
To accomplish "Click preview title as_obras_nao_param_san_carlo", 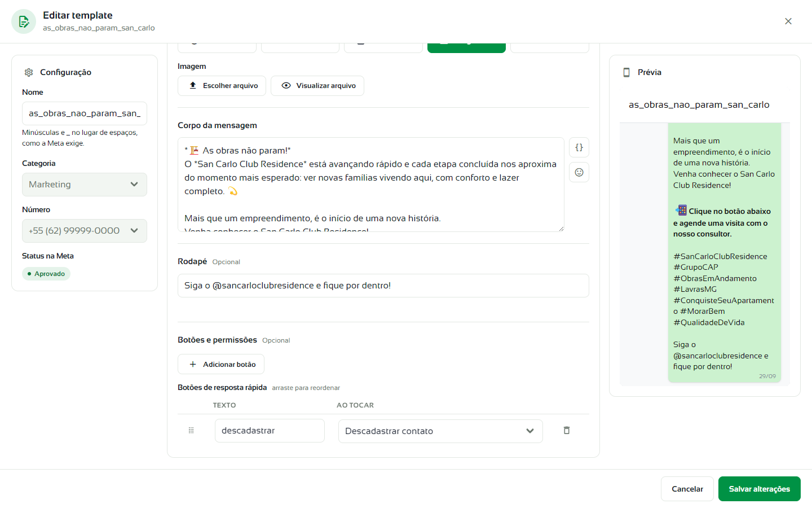I will (699, 105).
